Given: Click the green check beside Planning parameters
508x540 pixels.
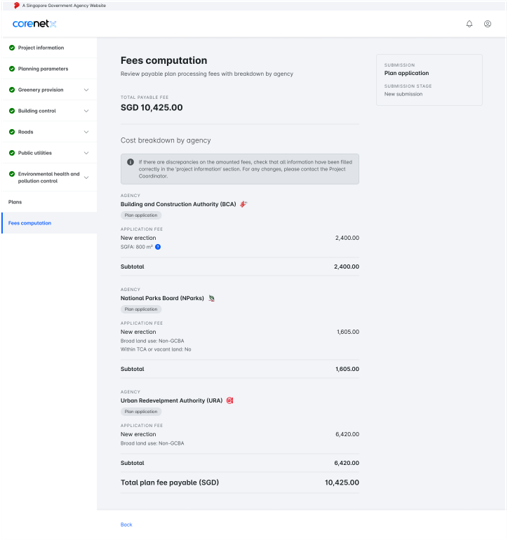Looking at the screenshot, I should [12, 69].
